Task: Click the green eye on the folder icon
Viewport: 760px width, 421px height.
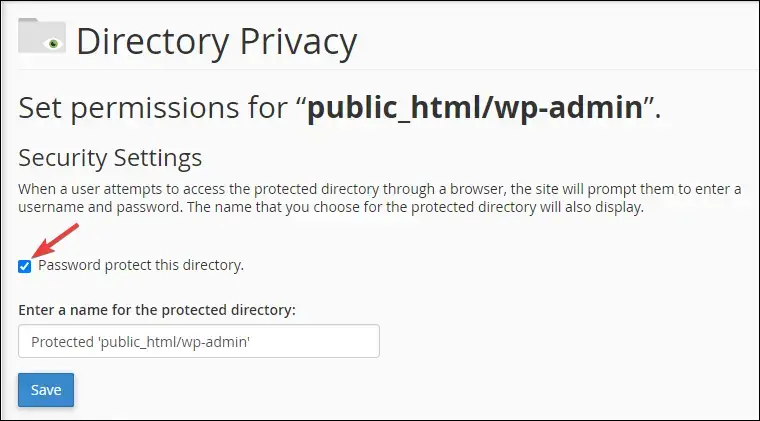Action: pos(53,44)
